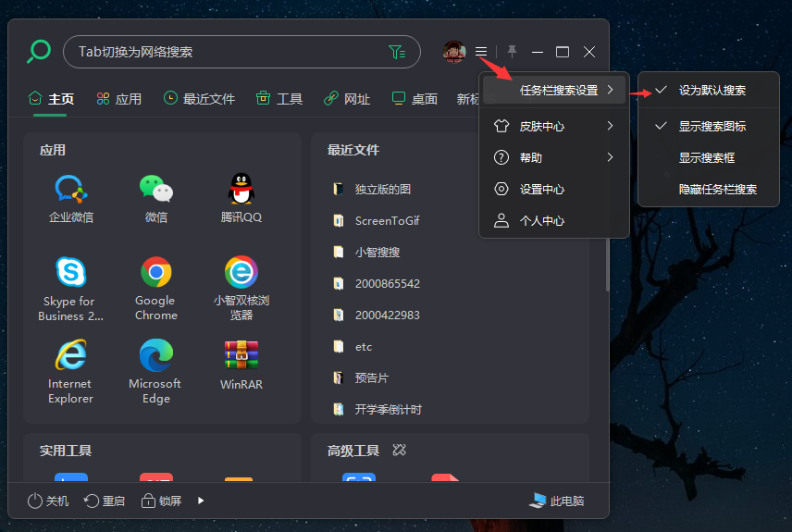Open recent file 预告片
Screen dimensions: 792x532
[x=361, y=377]
